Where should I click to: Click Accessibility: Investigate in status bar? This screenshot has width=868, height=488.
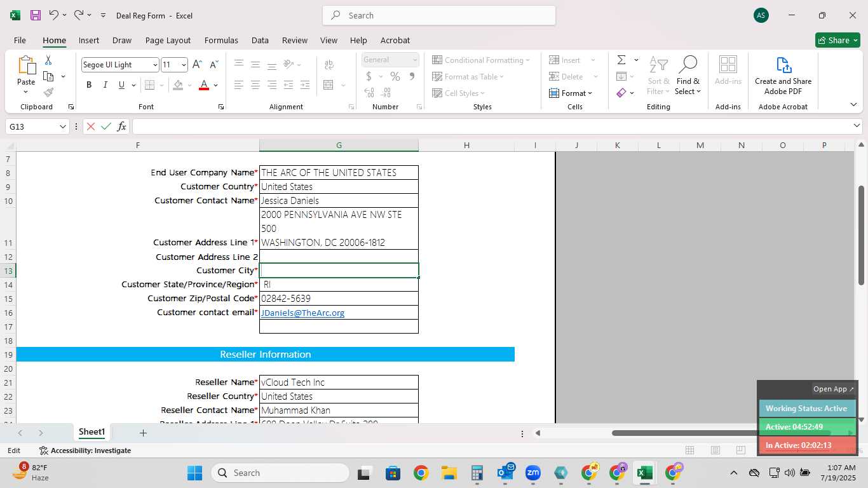(85, 451)
